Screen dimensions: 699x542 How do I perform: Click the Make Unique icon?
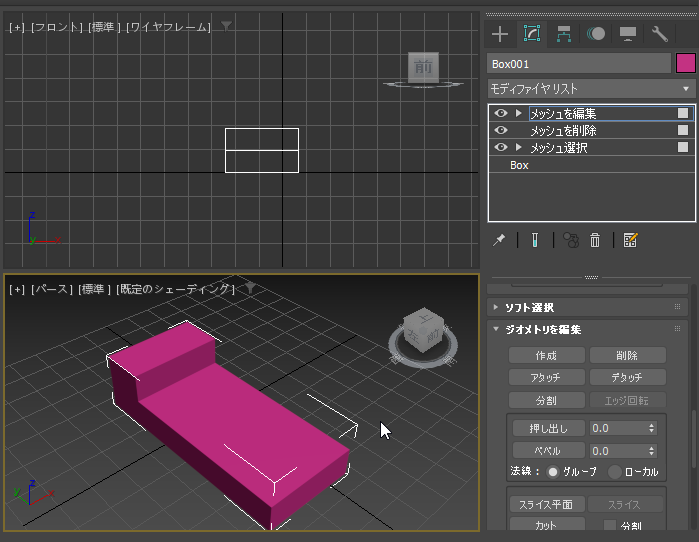[571, 240]
